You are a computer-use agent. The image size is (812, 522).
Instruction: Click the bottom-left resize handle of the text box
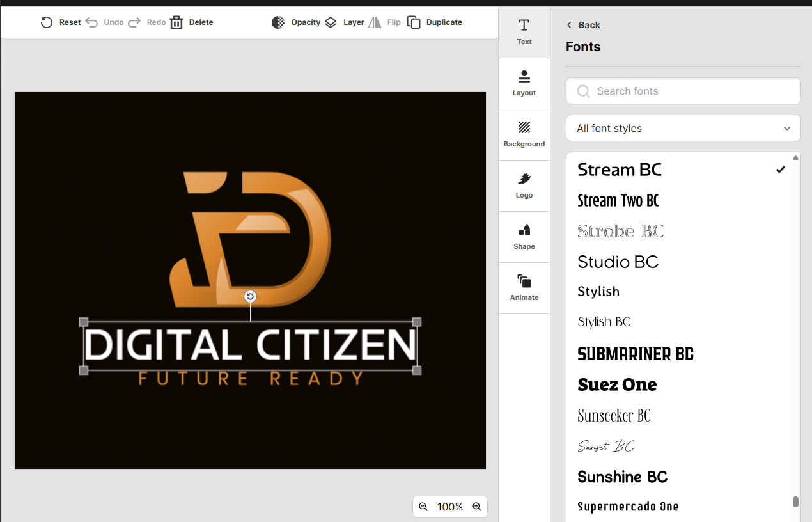[83, 370]
